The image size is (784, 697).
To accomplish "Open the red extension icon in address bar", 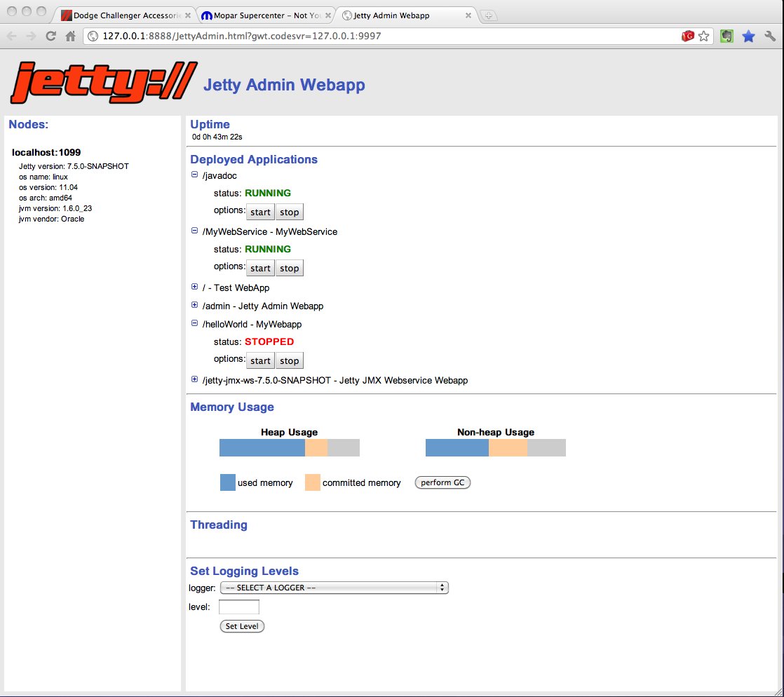I will tap(687, 36).
